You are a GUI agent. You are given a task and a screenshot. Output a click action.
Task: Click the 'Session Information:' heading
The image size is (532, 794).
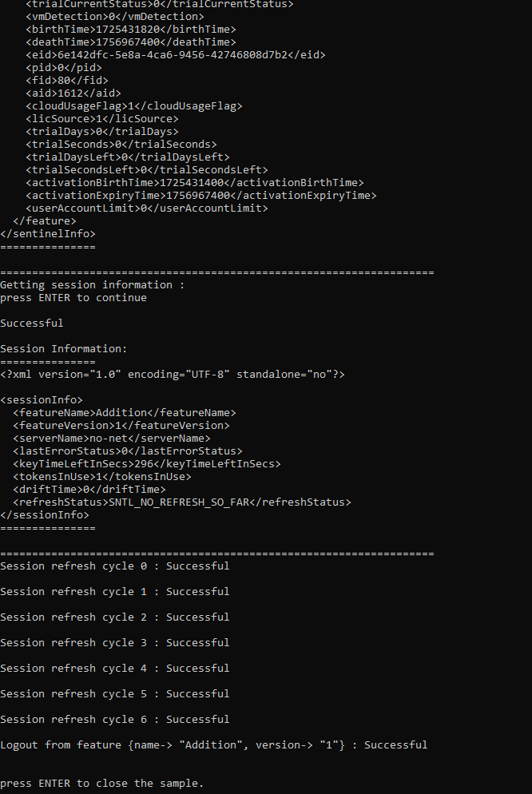(64, 348)
